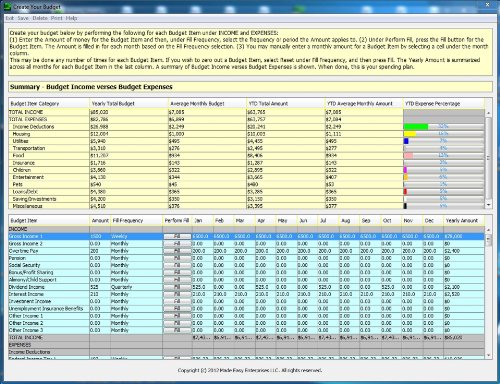Click Fill for Overtime Pay row
Image resolution: width=500 pixels, height=384 pixels.
click(x=177, y=251)
